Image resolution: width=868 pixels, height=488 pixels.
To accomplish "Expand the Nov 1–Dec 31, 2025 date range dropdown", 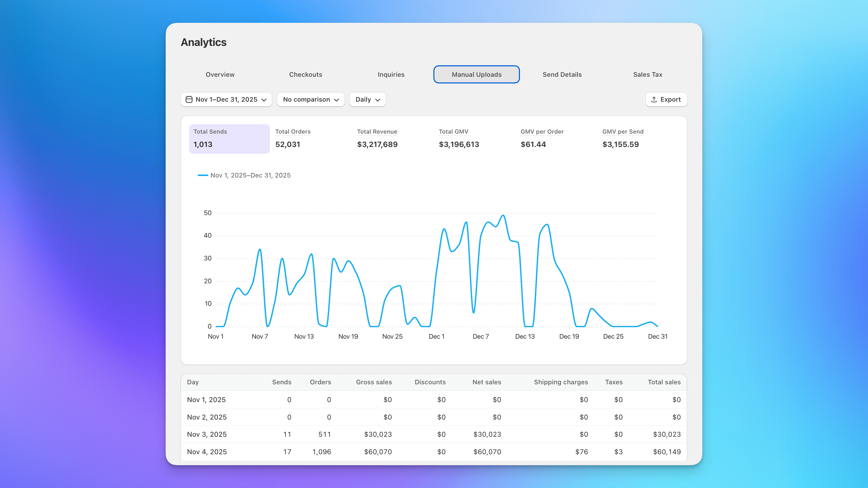I will pyautogui.click(x=226, y=99).
